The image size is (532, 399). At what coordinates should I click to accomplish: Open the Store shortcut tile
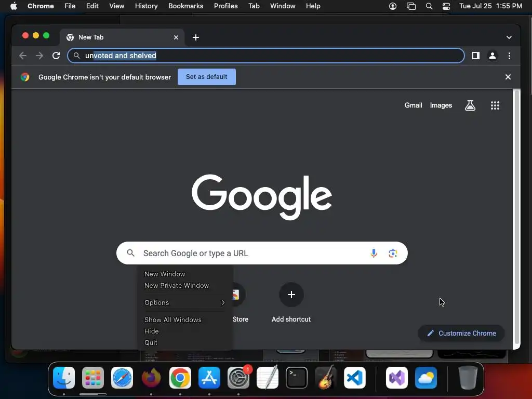point(238,302)
